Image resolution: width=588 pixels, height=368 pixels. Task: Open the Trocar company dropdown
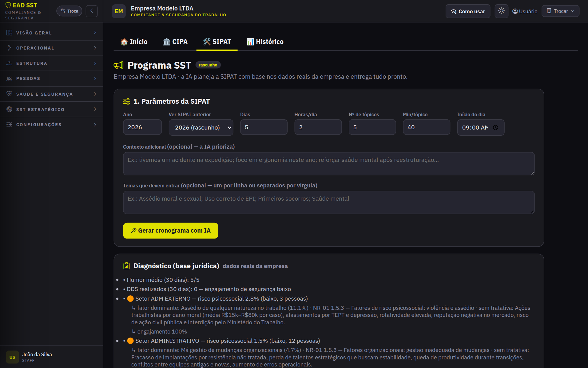[560, 11]
